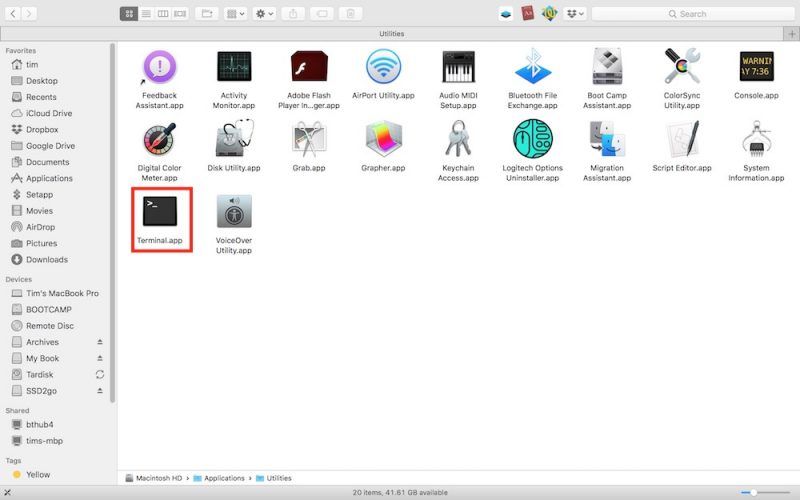Click Applications in the path bar

tap(225, 478)
